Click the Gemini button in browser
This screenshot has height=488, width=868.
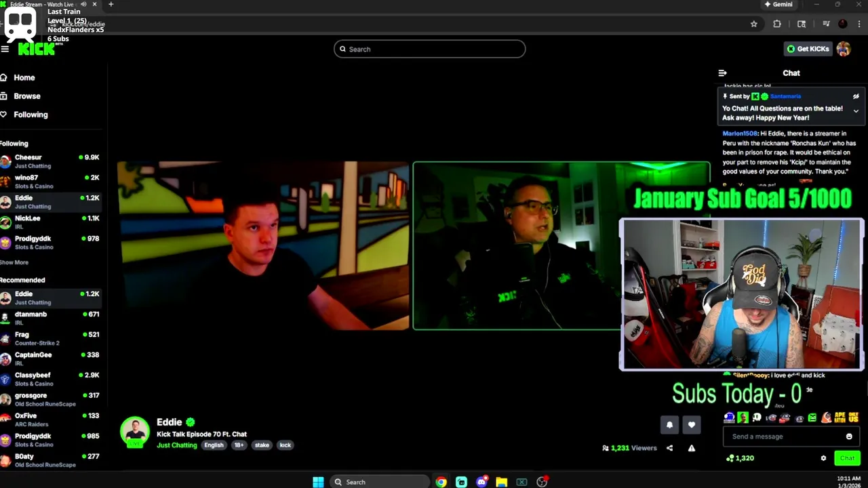(x=778, y=4)
